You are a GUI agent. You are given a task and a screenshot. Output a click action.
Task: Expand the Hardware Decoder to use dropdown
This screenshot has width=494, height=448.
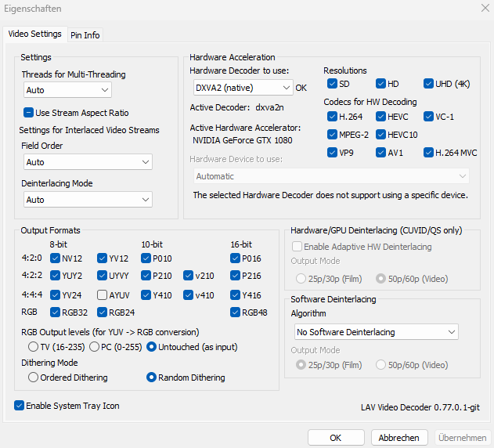tap(241, 87)
